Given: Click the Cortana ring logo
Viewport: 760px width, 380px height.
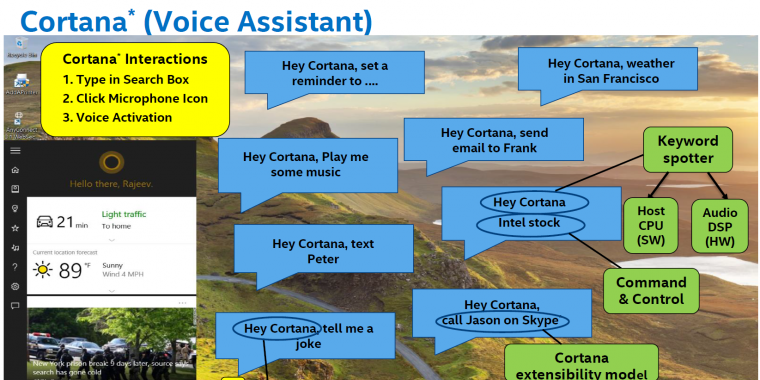Looking at the screenshot, I should click(x=111, y=162).
